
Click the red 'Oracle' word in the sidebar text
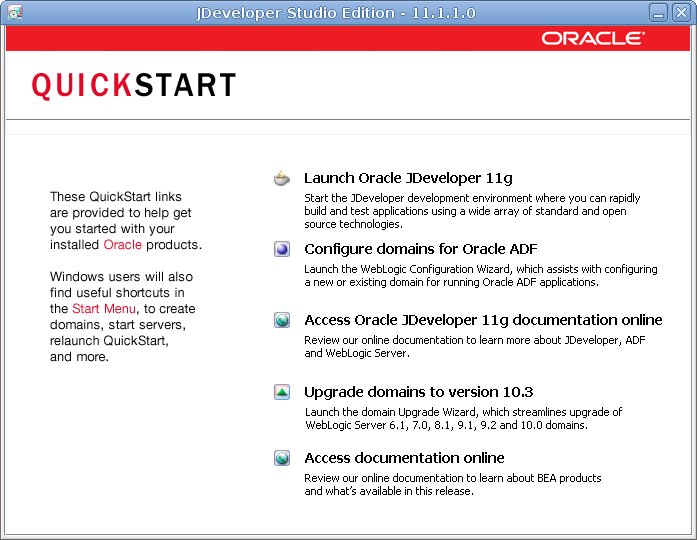123,244
